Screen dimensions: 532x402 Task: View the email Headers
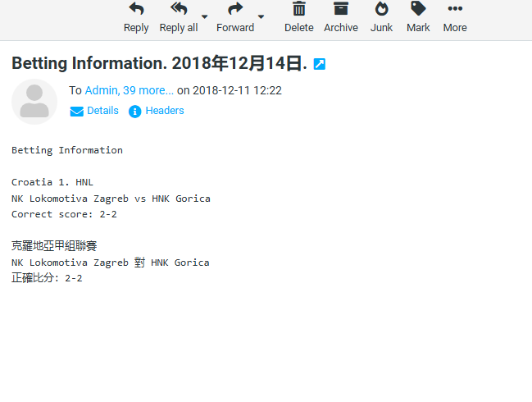click(x=165, y=111)
